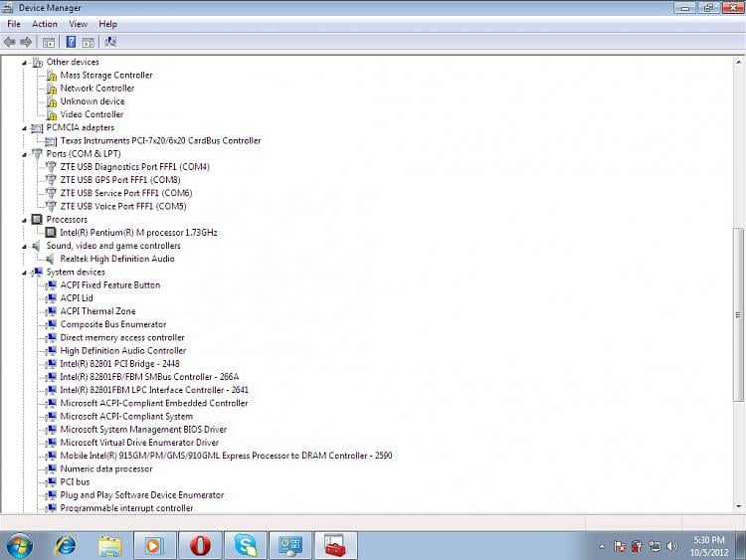Launch Internet Explorer from taskbar
The width and height of the screenshot is (746, 560).
coord(66,546)
